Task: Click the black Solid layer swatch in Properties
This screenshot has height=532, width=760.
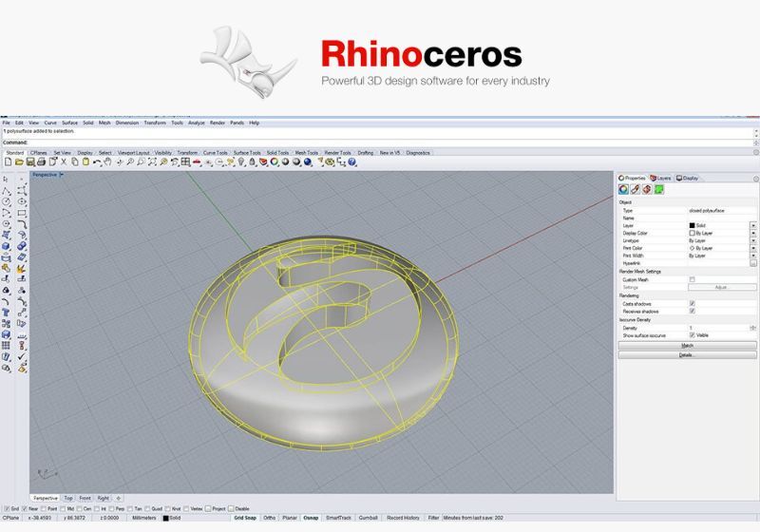Action: point(693,225)
